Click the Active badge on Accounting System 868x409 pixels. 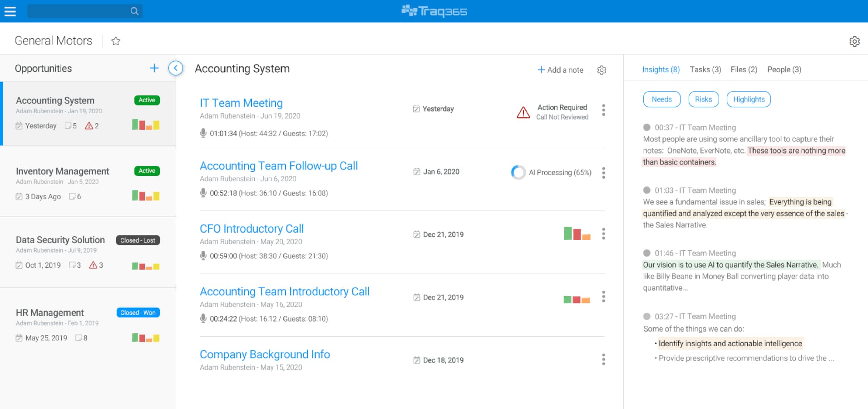tap(147, 100)
